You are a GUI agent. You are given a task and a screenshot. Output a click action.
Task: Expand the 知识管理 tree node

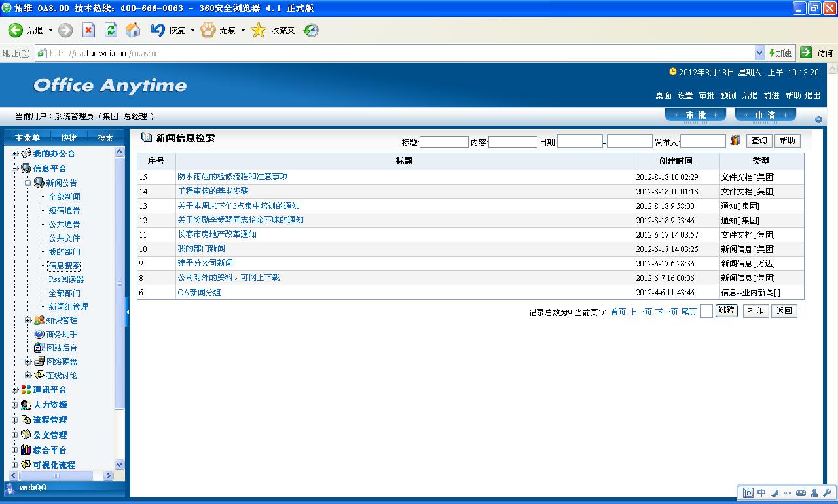coord(28,321)
